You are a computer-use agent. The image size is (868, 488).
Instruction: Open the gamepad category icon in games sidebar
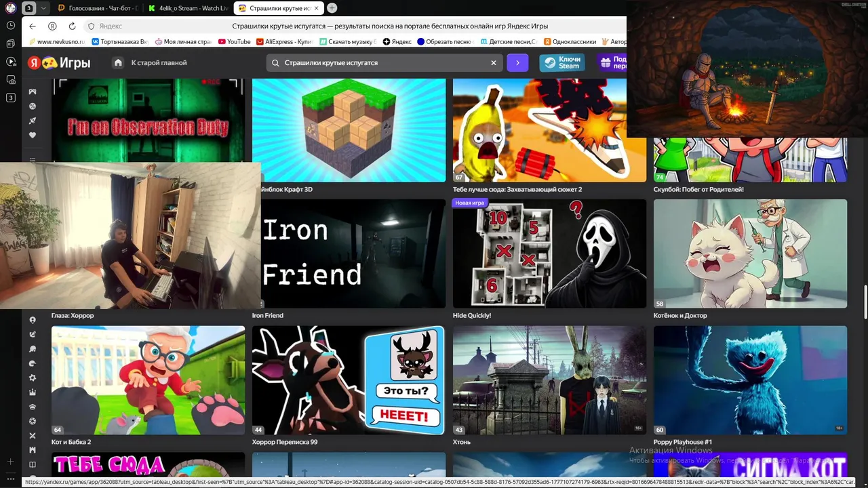click(33, 91)
